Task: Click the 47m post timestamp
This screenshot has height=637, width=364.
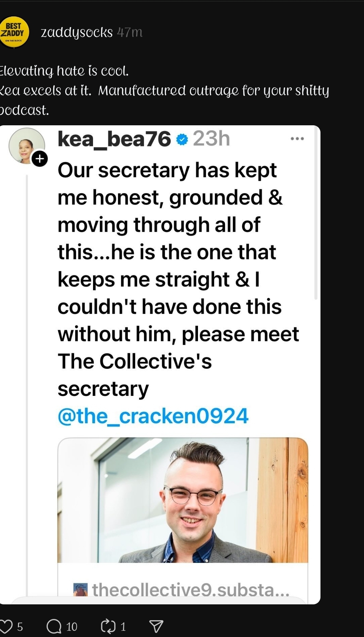Action: tap(130, 32)
